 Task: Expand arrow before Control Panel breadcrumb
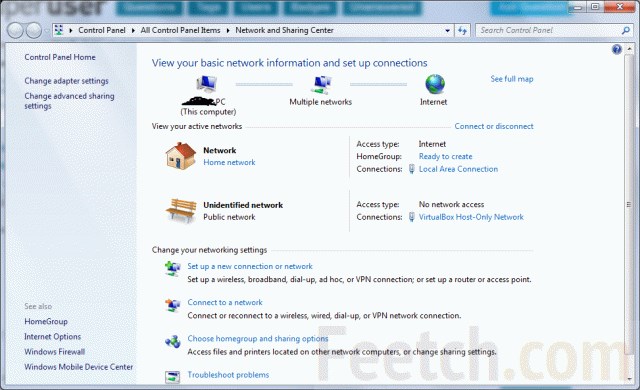pos(71,30)
